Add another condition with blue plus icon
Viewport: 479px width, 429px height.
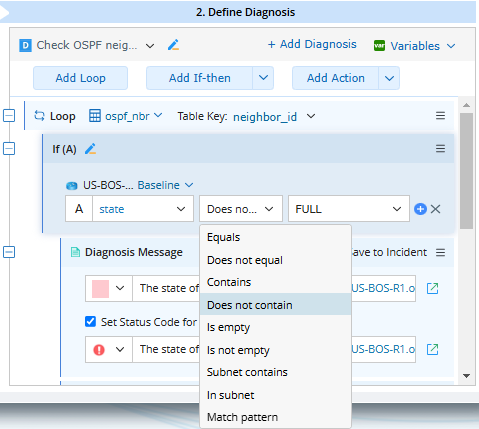click(x=420, y=209)
